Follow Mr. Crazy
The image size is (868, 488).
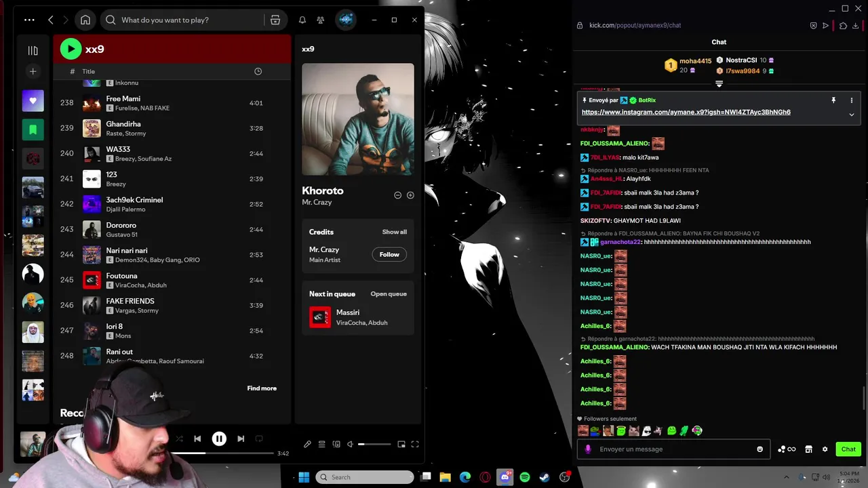389,254
